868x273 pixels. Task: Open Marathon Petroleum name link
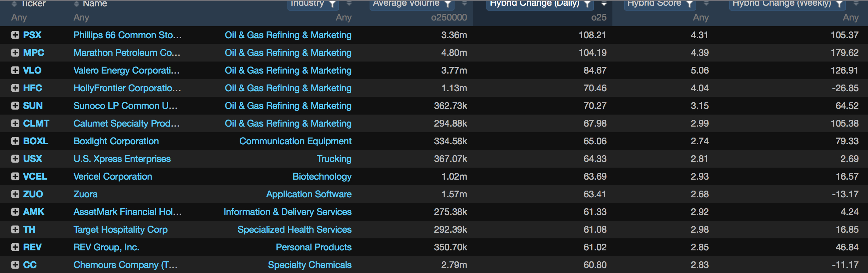point(127,53)
